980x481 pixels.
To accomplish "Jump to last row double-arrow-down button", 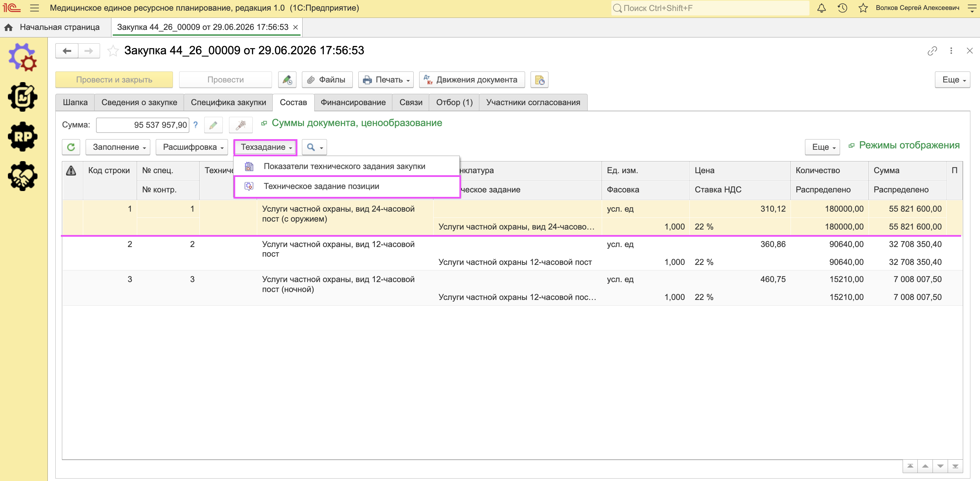I will (955, 466).
